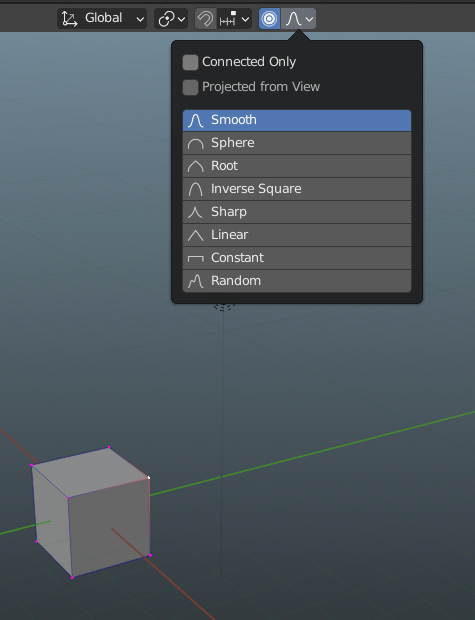Toggle the proportional editing circle icon
The height and width of the screenshot is (620, 475).
(269, 19)
